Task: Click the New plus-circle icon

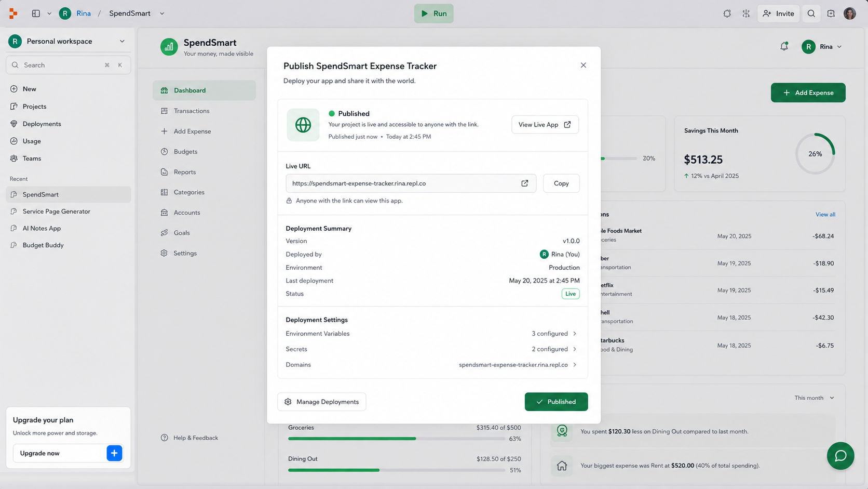Action: pyautogui.click(x=14, y=89)
